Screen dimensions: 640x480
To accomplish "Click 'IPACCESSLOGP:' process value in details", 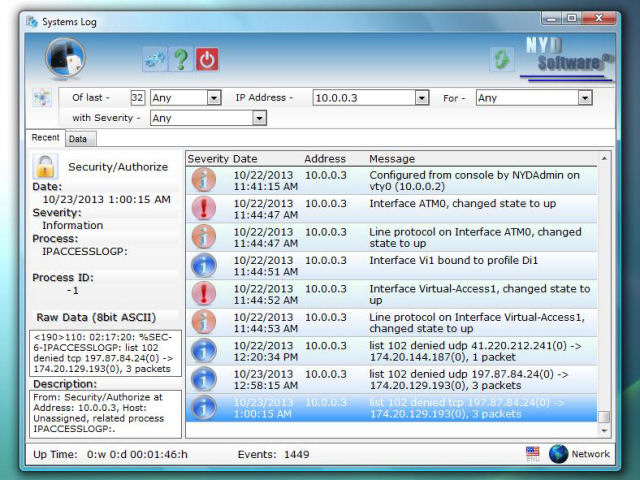I will coord(85,251).
